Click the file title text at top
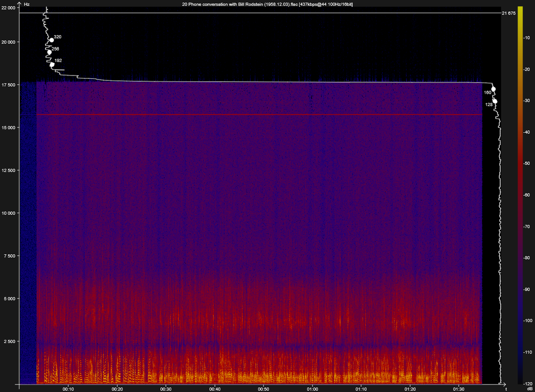This screenshot has height=392, width=535. tap(267, 4)
